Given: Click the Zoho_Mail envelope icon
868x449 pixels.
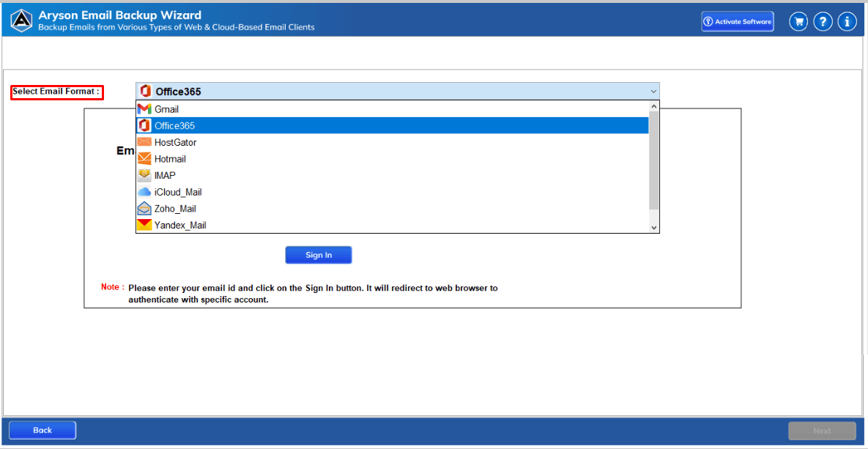Looking at the screenshot, I should 144,209.
